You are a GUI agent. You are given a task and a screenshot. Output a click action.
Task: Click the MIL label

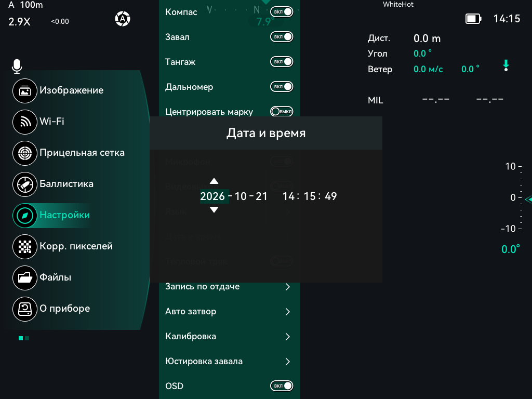375,100
